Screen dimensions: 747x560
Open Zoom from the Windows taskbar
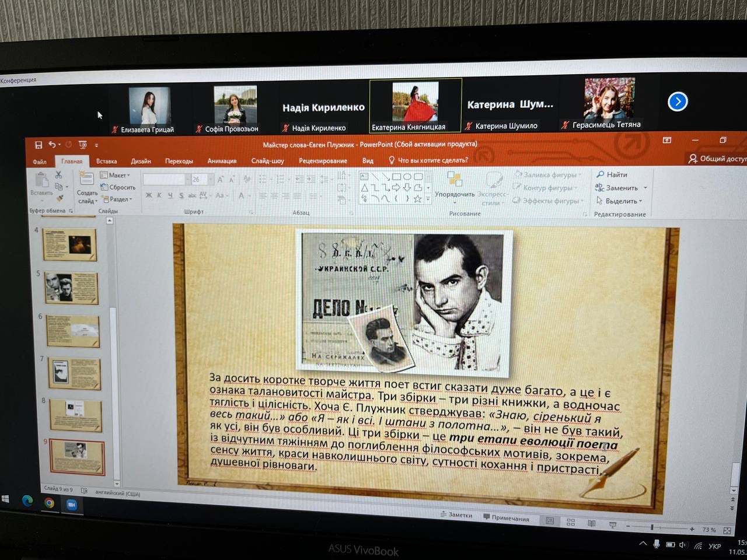click(x=71, y=504)
